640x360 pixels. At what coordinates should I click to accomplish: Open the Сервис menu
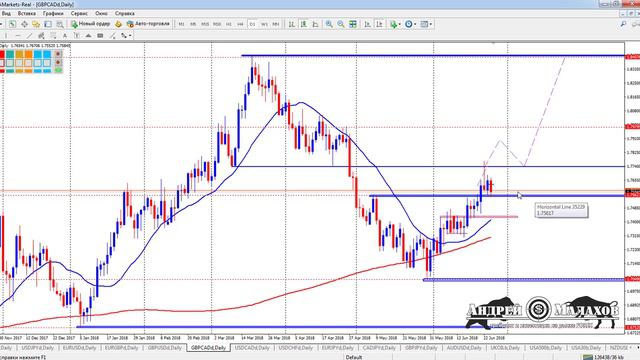pyautogui.click(x=79, y=13)
